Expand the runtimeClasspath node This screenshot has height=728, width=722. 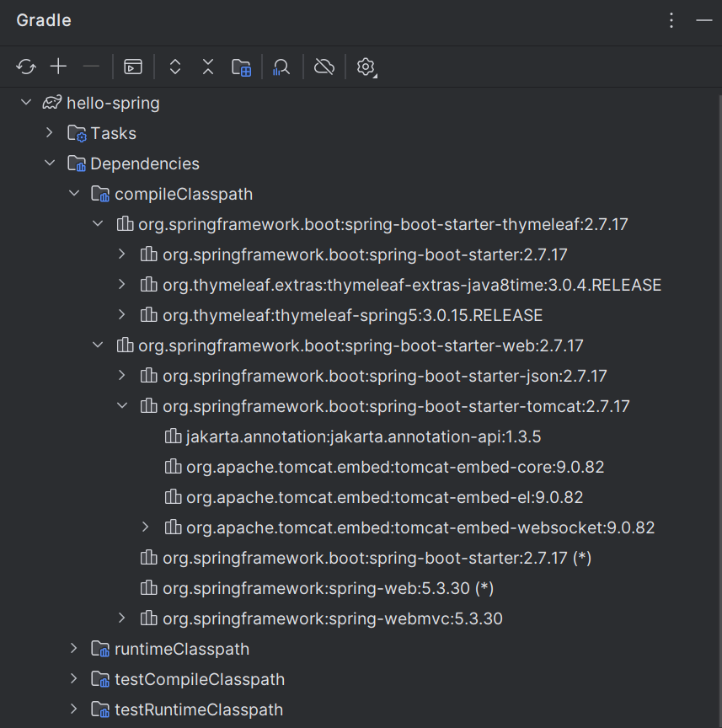74,648
